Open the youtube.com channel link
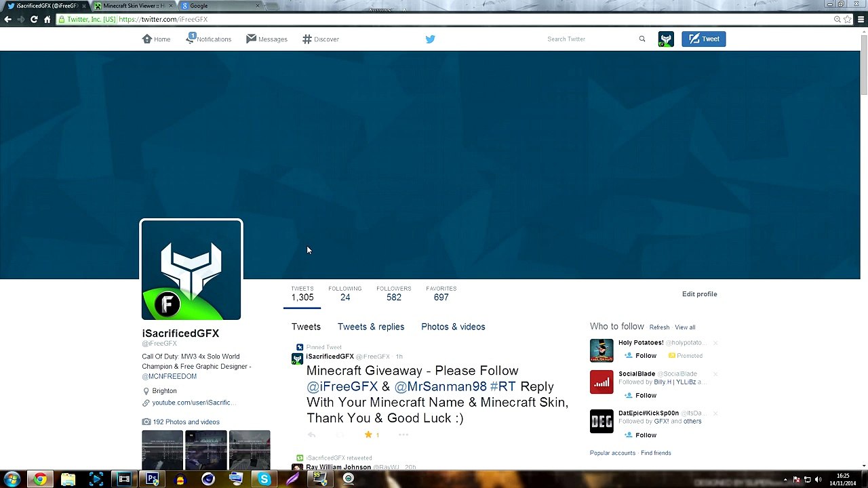The width and height of the screenshot is (868, 488). (193, 403)
